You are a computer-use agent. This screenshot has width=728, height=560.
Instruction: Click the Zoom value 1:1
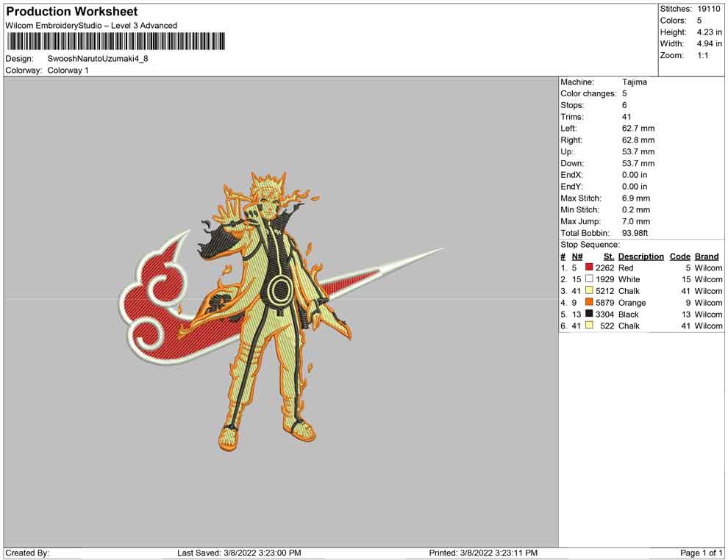click(x=702, y=55)
